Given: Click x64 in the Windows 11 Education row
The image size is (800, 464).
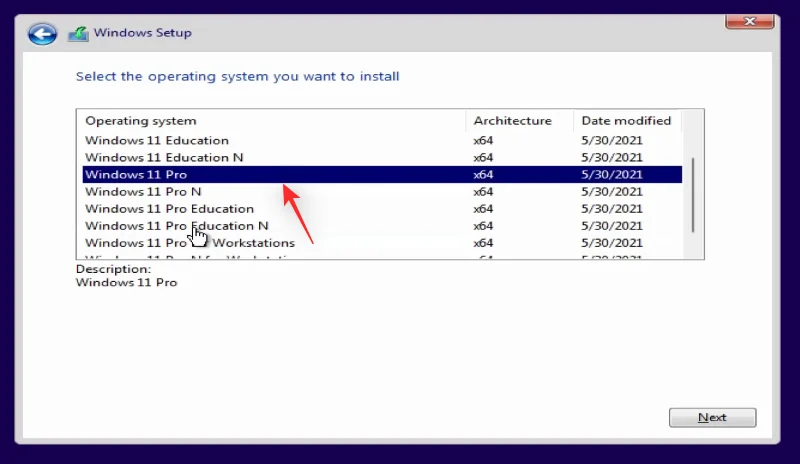Looking at the screenshot, I should coord(483,140).
